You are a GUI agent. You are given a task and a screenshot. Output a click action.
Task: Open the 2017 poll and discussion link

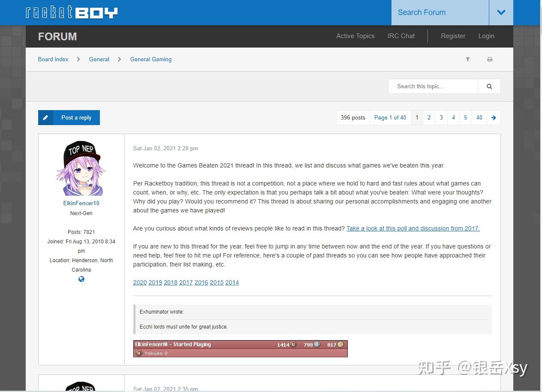[x=413, y=228]
